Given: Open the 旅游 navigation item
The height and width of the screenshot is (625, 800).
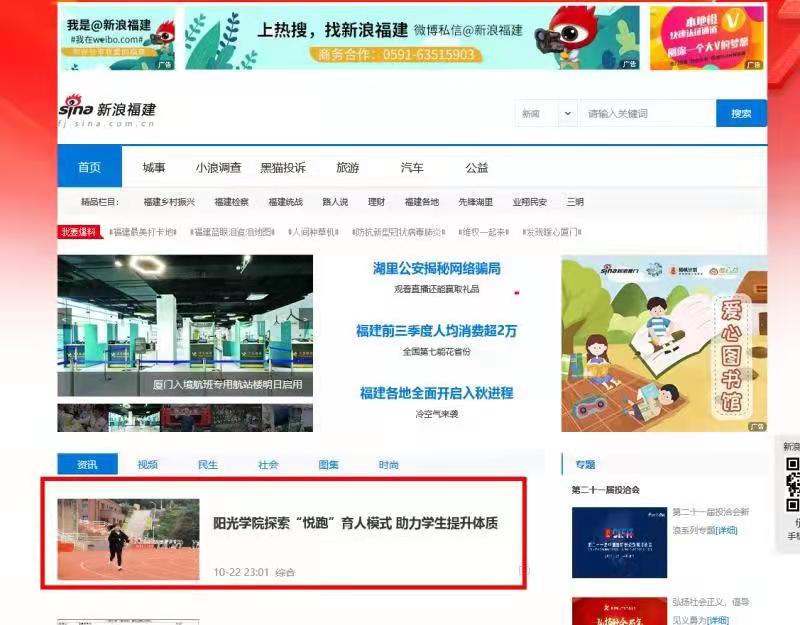Looking at the screenshot, I should tap(347, 168).
